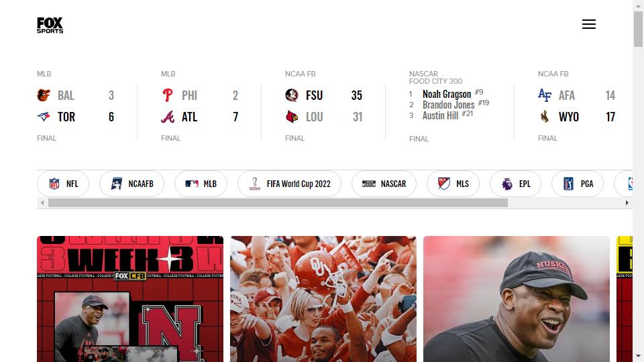Screen dimensions: 644x362
Task: Click the Toronto Blue Jays logo
Action: (44, 117)
